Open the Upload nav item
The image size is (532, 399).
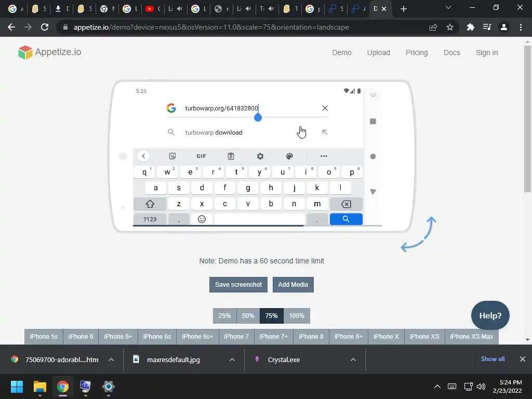click(x=379, y=52)
